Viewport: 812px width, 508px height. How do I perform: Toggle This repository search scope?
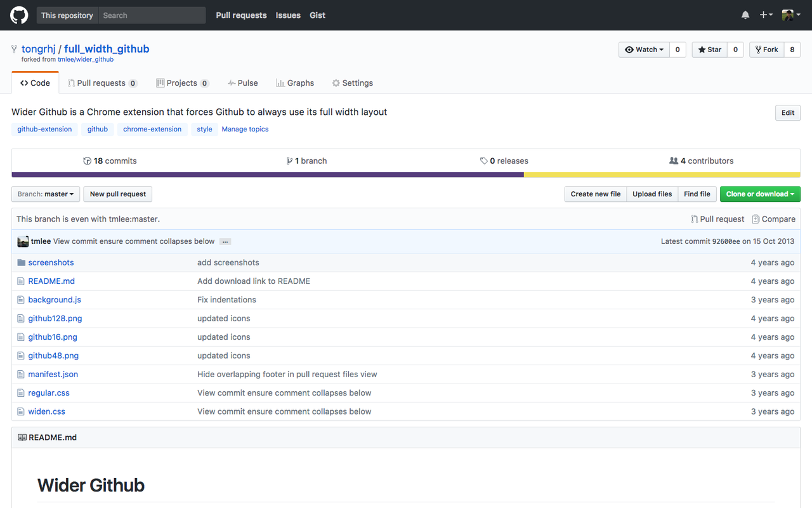(x=67, y=15)
